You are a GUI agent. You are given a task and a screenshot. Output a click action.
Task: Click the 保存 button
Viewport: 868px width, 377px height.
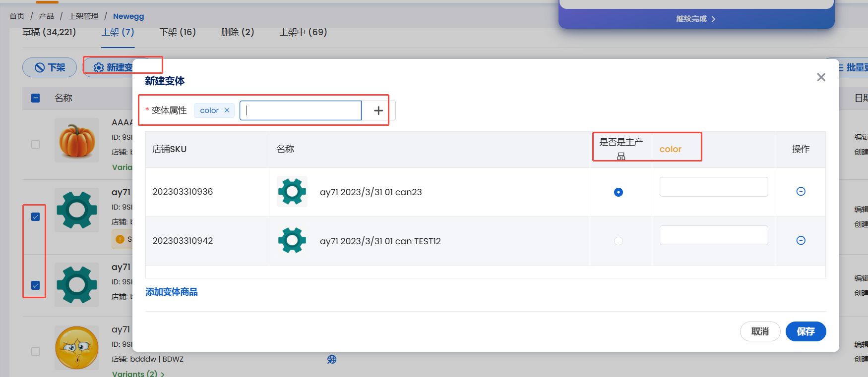tap(806, 331)
